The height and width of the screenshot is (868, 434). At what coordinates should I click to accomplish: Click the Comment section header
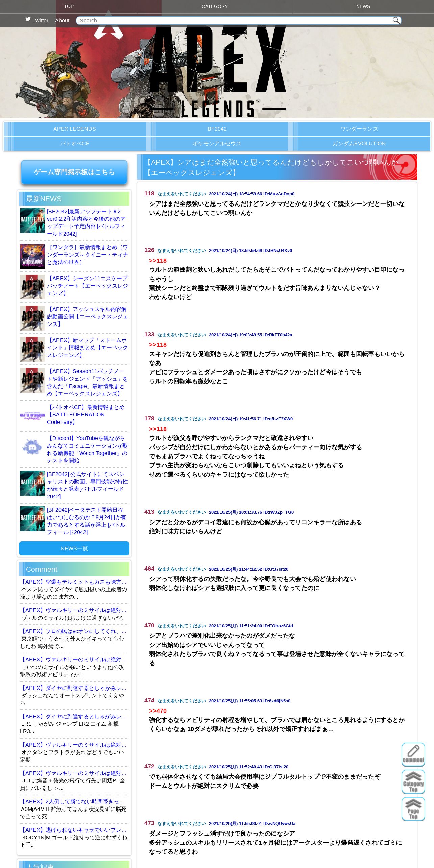pyautogui.click(x=74, y=569)
